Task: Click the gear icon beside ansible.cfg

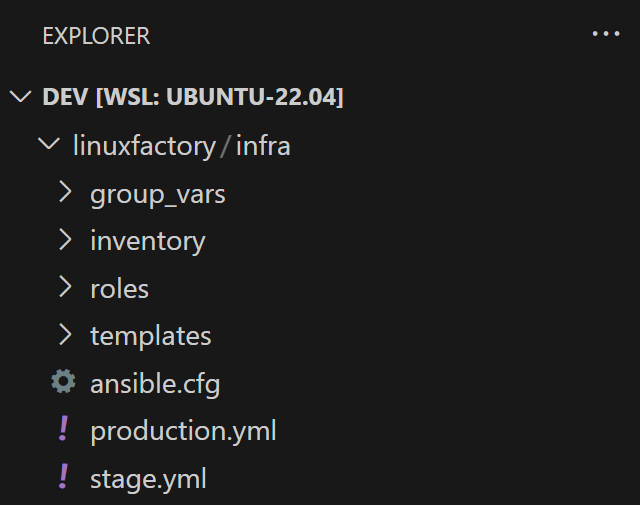Action: 64,382
